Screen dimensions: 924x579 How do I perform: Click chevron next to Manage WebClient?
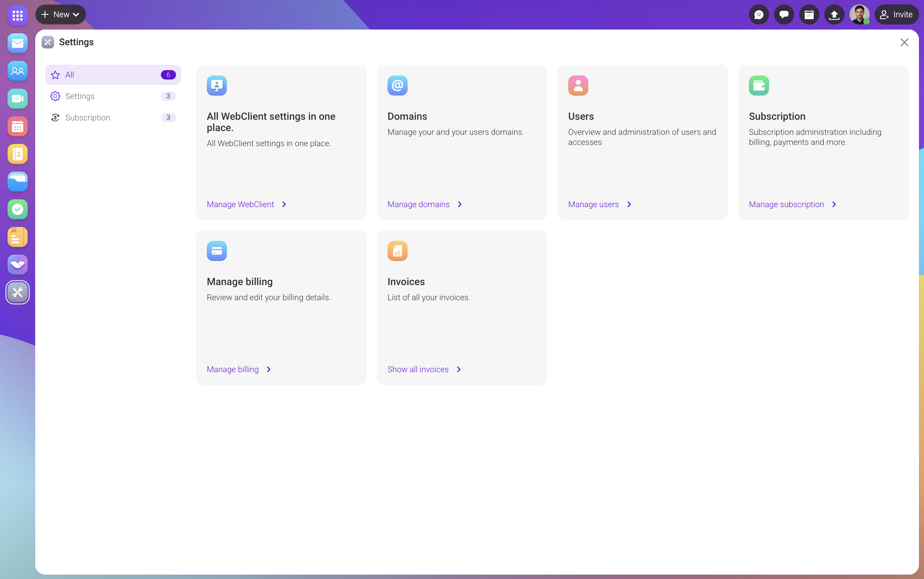(x=284, y=205)
